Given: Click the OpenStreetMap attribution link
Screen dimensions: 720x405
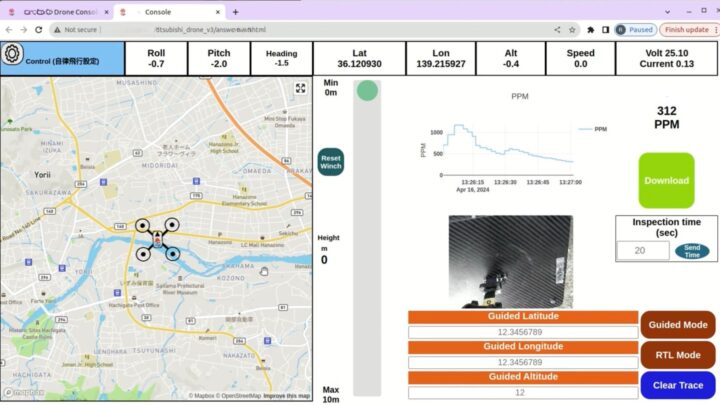Looking at the screenshot, I should (x=238, y=396).
